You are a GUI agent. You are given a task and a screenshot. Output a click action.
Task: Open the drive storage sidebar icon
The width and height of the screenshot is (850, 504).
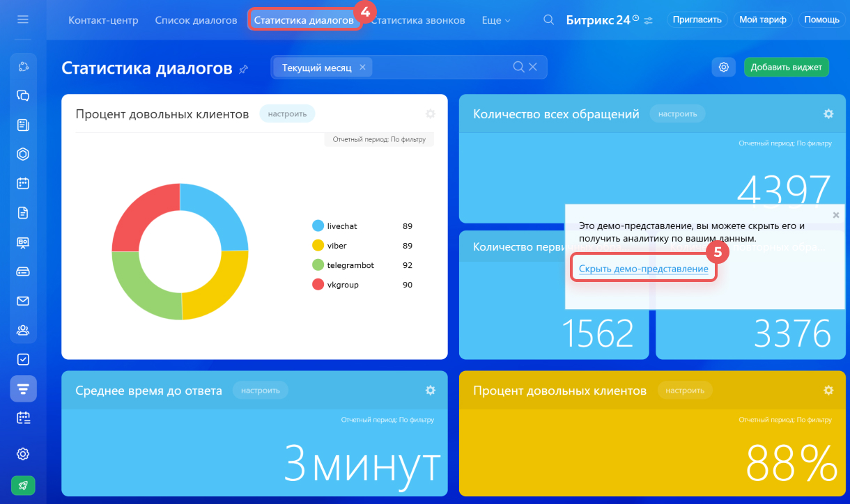click(x=23, y=271)
